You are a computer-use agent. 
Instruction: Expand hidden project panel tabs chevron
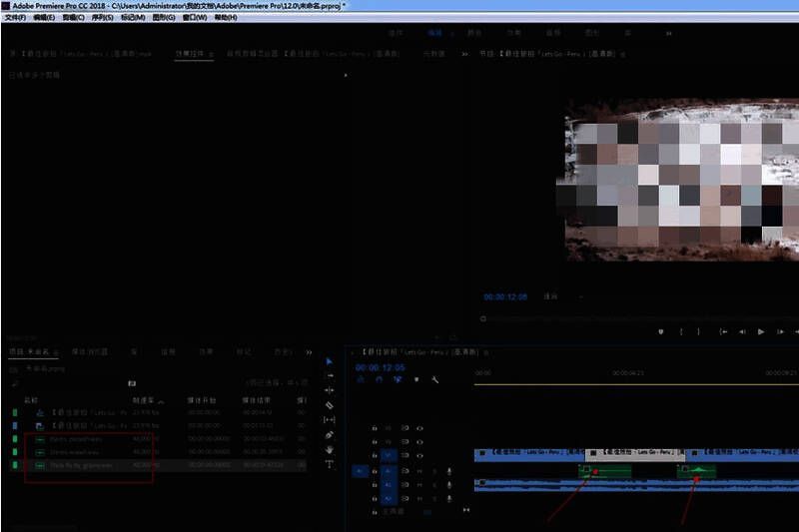pyautogui.click(x=309, y=352)
